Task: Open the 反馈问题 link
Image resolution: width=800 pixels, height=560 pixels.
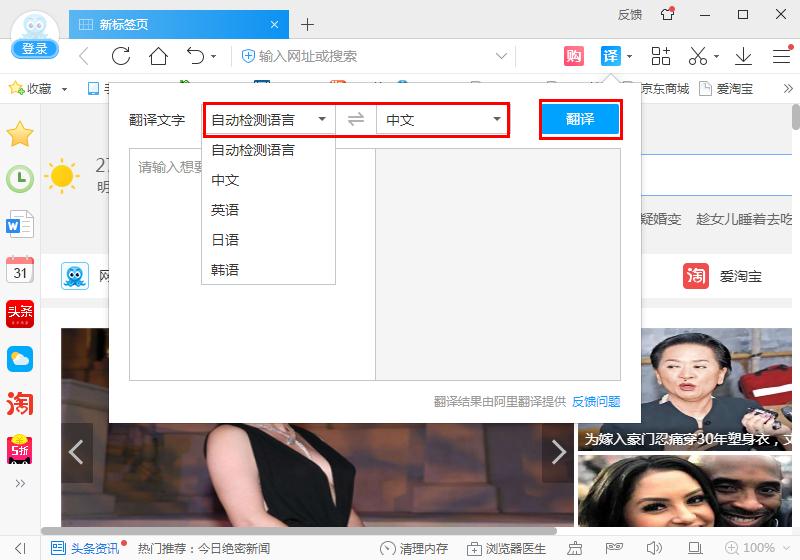Action: pos(596,401)
